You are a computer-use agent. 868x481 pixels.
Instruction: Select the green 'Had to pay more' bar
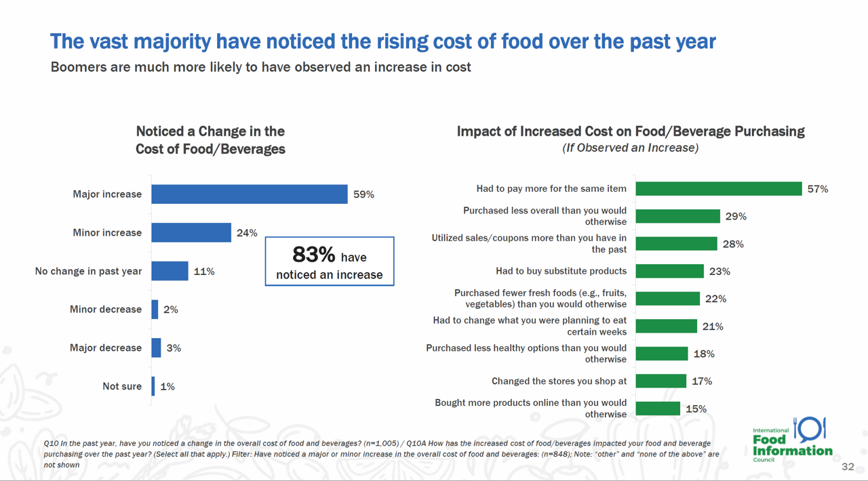(718, 189)
